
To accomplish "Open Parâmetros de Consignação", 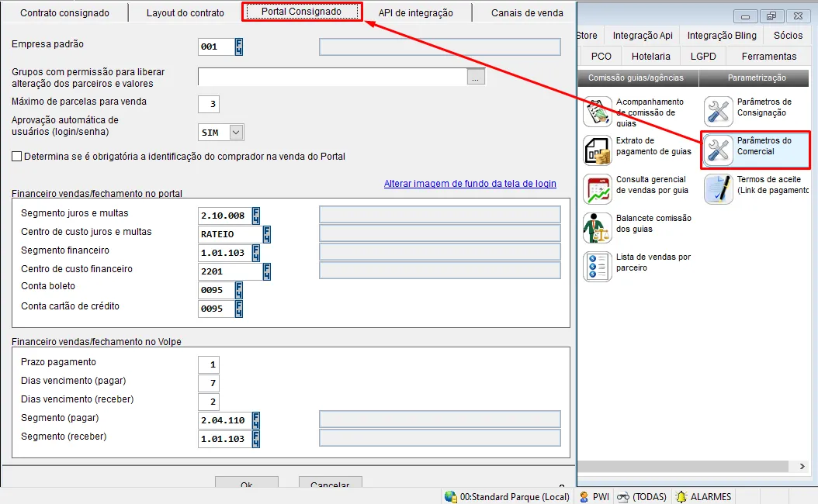I will [x=719, y=112].
